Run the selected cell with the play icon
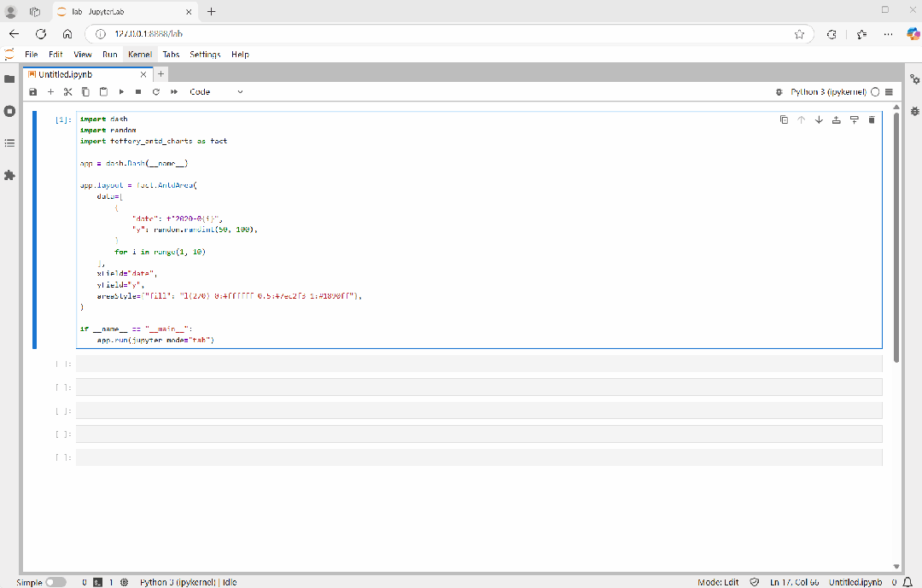Screen dimensions: 922x588 tap(121, 92)
